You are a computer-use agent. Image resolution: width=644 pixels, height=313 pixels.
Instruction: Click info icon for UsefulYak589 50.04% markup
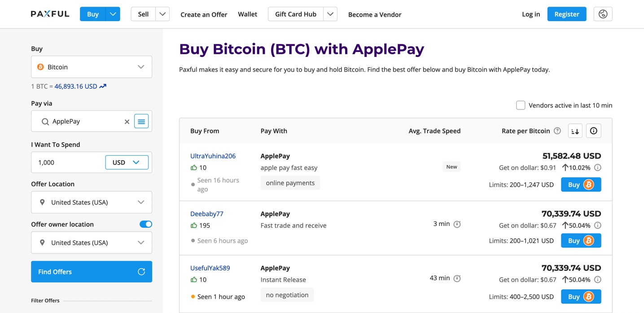pos(598,280)
